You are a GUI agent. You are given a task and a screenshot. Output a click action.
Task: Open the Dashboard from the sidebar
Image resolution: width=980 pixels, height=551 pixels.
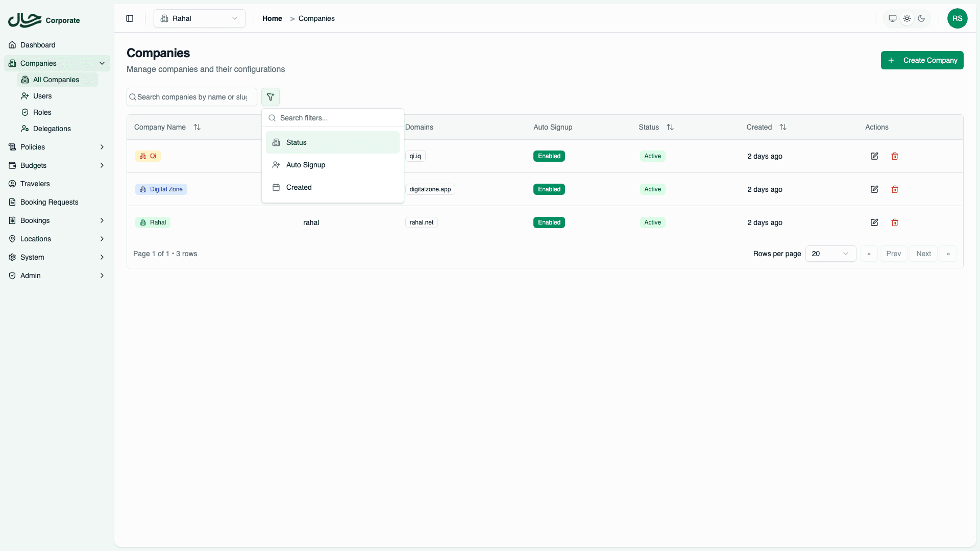tap(37, 45)
